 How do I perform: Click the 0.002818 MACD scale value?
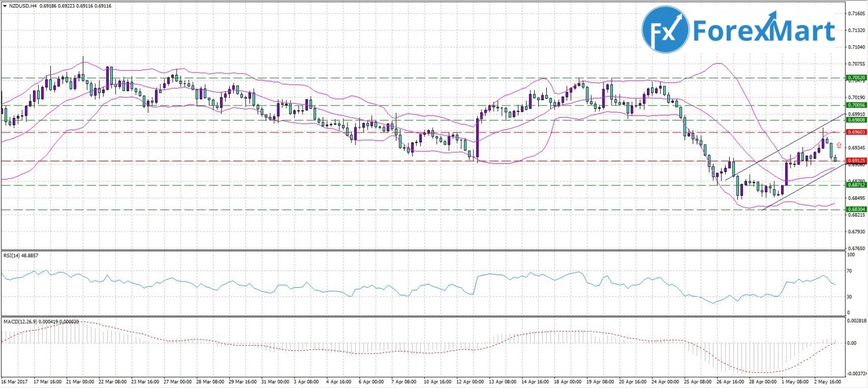pyautogui.click(x=856, y=320)
